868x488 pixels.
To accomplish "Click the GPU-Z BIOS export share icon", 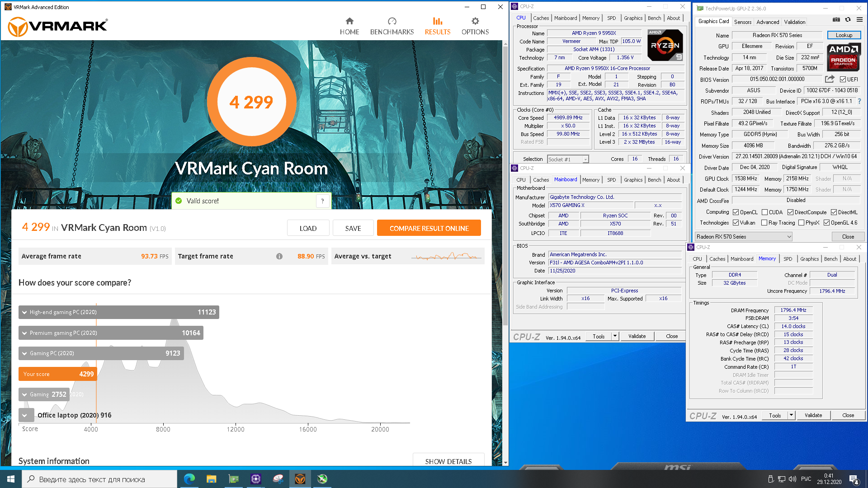I will coord(830,79).
